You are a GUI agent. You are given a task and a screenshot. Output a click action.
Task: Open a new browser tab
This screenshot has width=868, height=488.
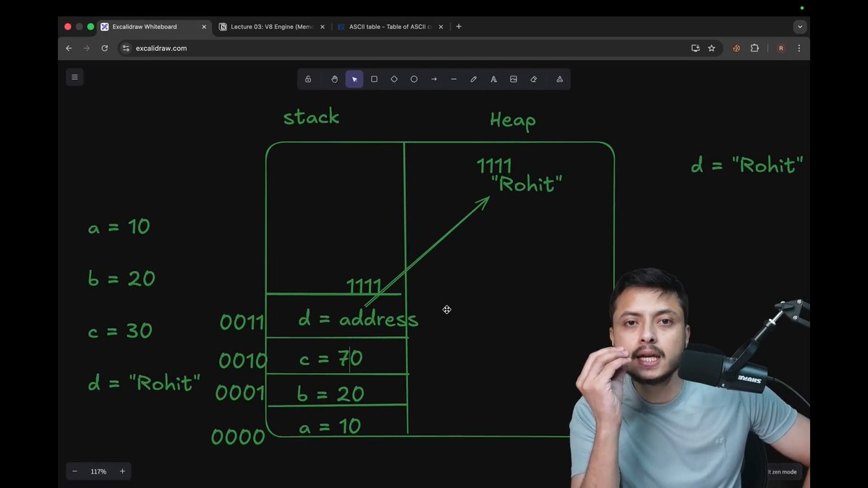(459, 27)
